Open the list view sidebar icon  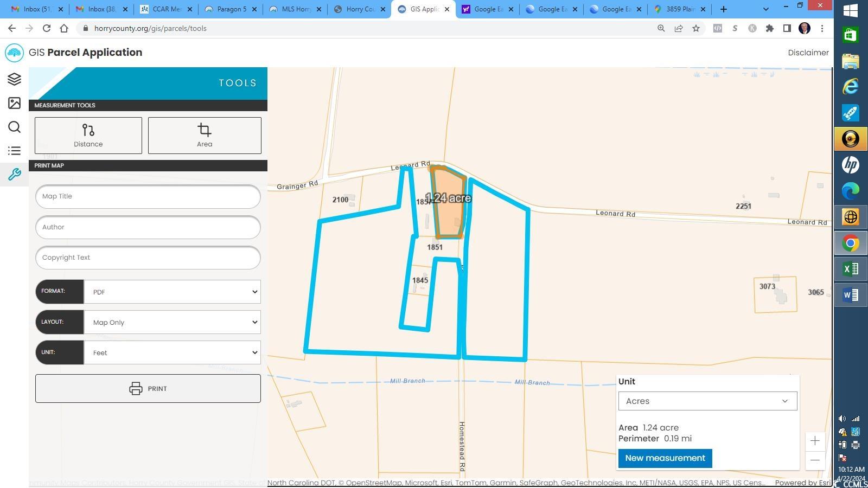click(14, 151)
